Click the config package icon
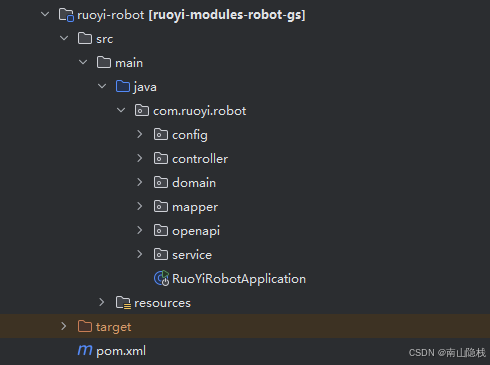490x365 pixels. click(161, 134)
